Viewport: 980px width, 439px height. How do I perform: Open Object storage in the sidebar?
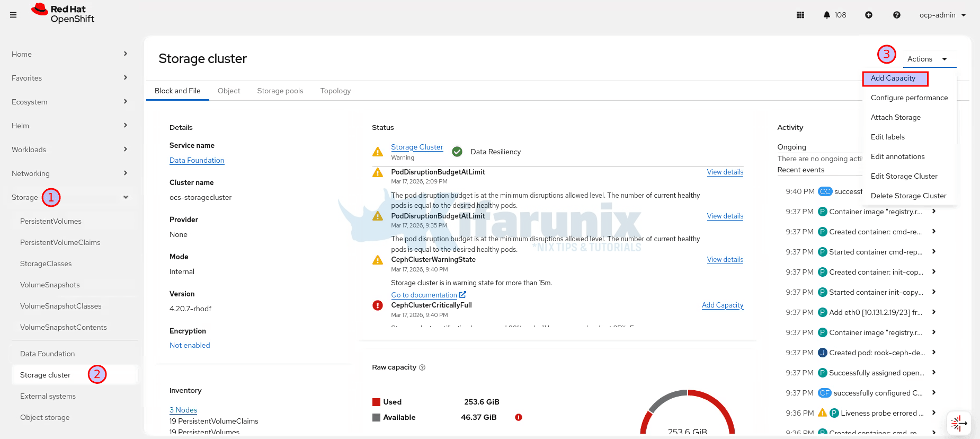click(x=74, y=417)
